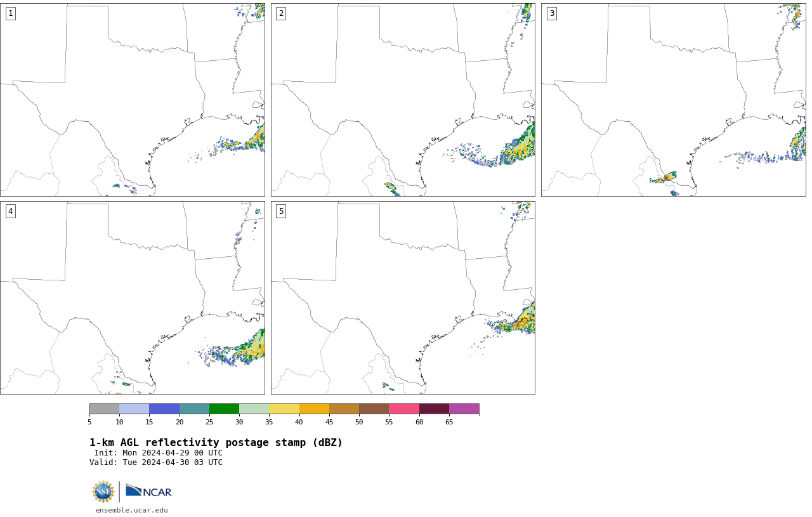Click the pale green 30-35 dBZ swatch

click(x=254, y=409)
